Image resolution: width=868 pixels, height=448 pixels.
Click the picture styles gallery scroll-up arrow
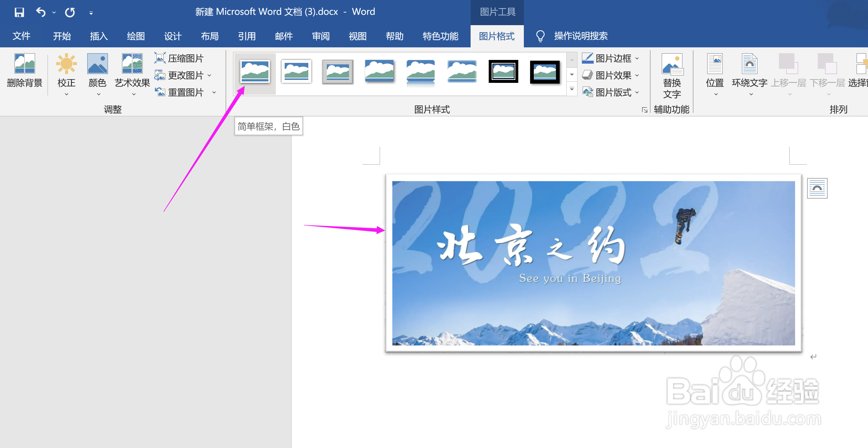[572, 60]
